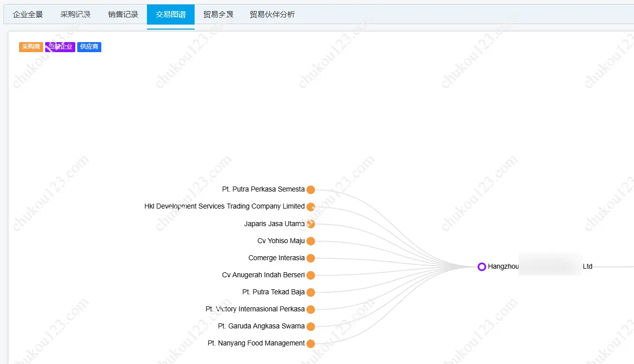
Task: Click the Cv Yohiso Maju orange node
Action: [310, 241]
